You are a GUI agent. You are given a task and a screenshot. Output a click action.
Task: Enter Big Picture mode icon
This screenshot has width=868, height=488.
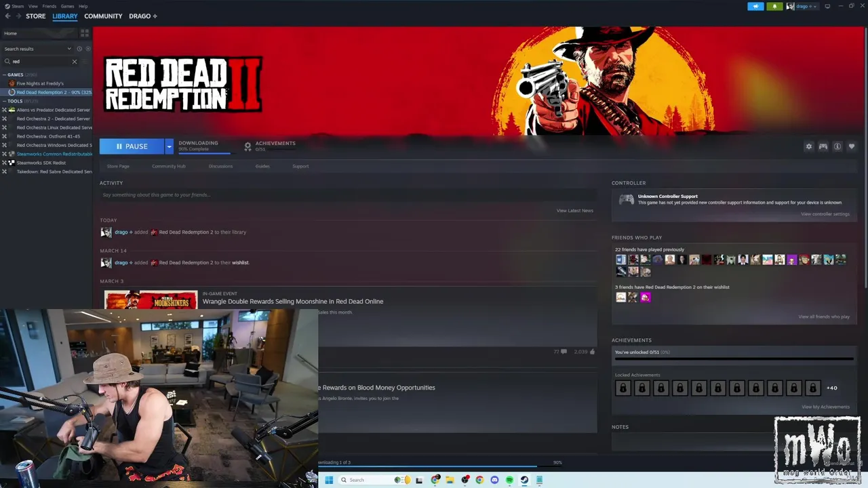point(827,6)
